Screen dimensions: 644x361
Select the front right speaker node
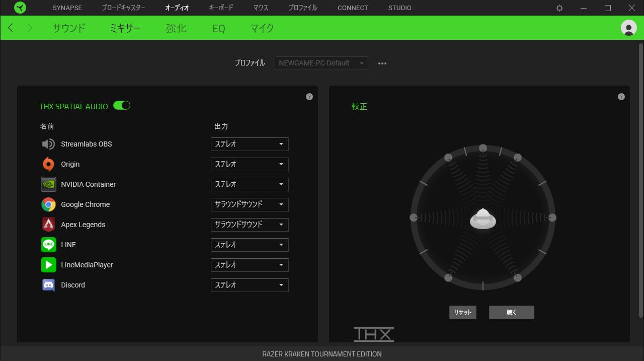point(518,158)
